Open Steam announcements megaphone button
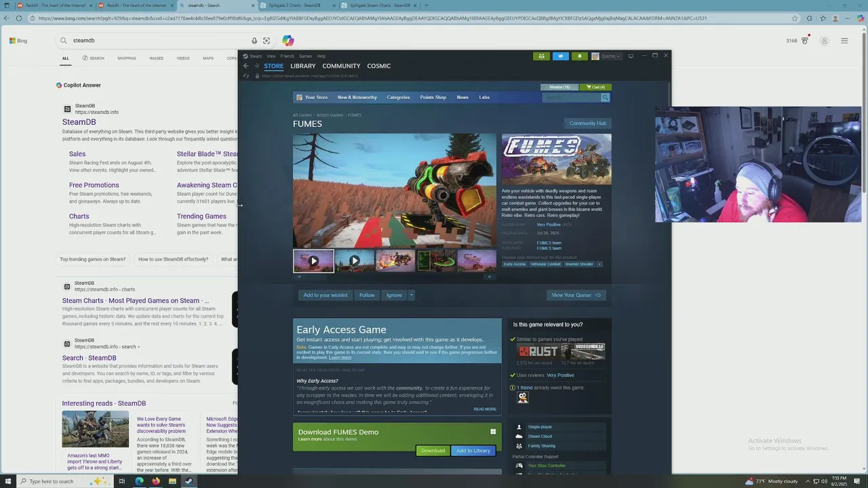This screenshot has width=868, height=488. coord(560,56)
